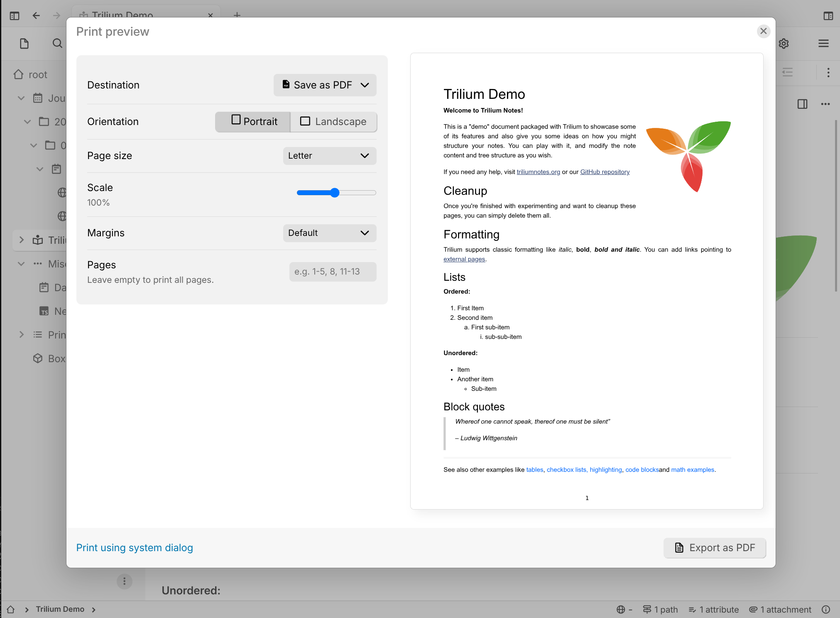Open the Margins Default dropdown

pos(330,233)
